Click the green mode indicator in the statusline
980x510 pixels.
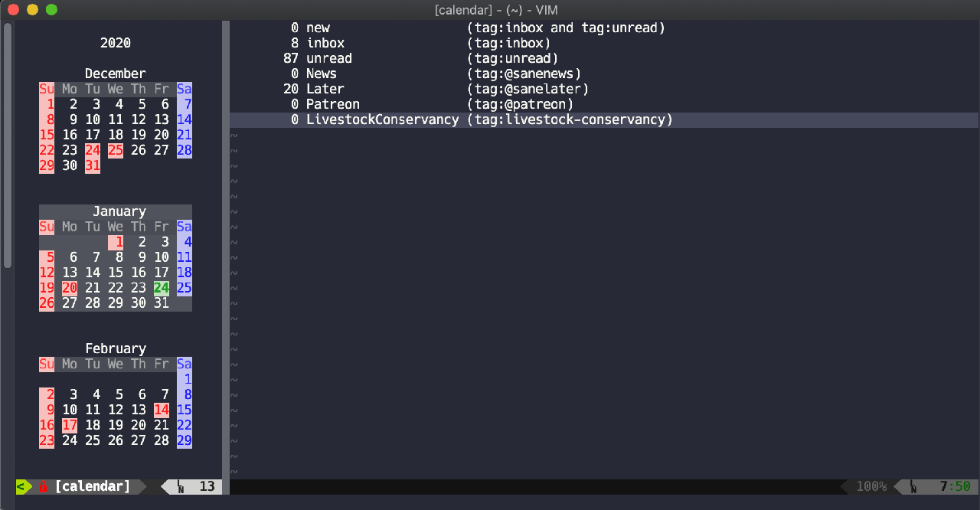(23, 486)
